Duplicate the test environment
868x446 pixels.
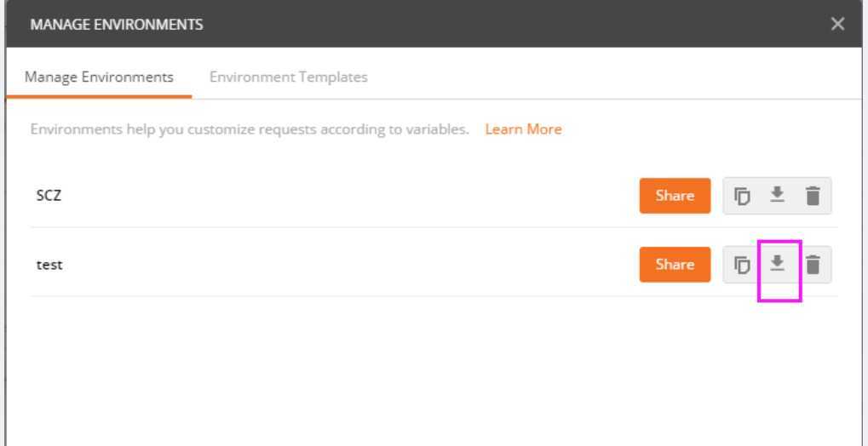click(742, 265)
